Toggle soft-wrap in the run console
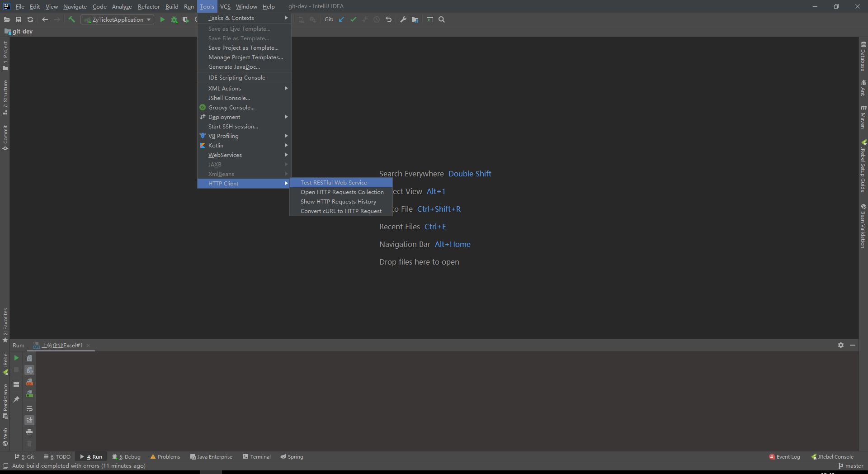This screenshot has width=868, height=474. (29, 409)
